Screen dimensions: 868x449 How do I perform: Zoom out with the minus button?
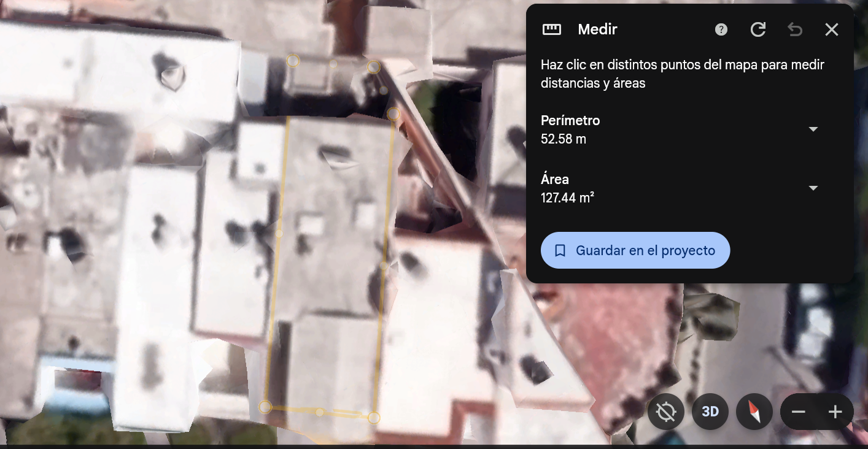tap(799, 412)
